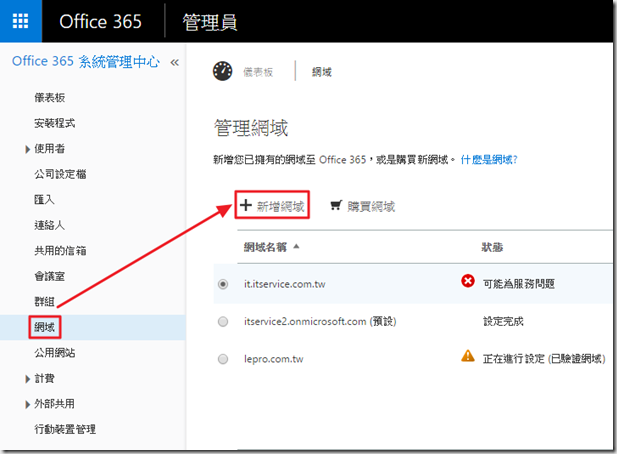Screen dimensions: 617x454
Task: Open the Office 365 app launcher grid
Action: click(21, 21)
